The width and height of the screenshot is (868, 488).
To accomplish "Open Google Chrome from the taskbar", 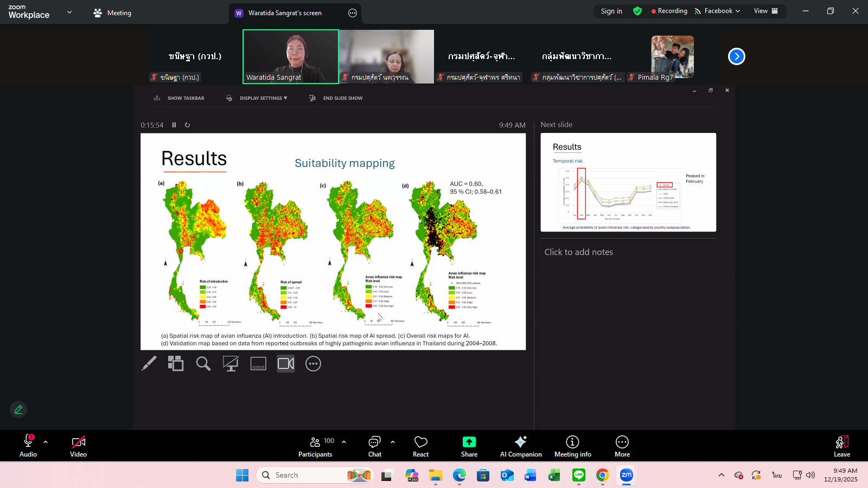I will tap(603, 476).
